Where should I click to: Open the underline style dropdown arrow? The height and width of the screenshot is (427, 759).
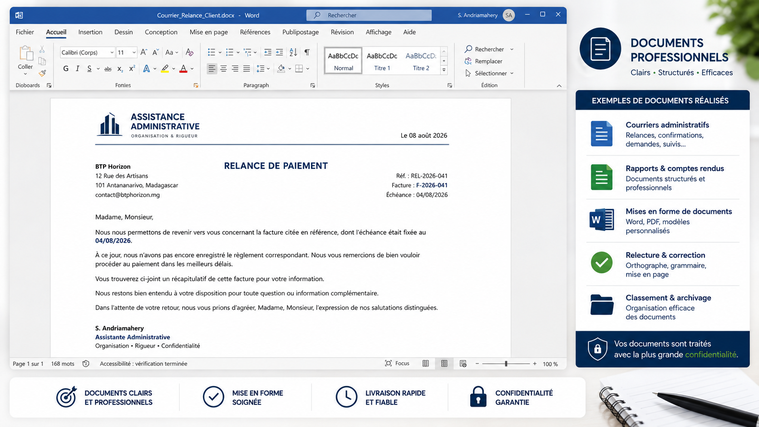pyautogui.click(x=98, y=69)
